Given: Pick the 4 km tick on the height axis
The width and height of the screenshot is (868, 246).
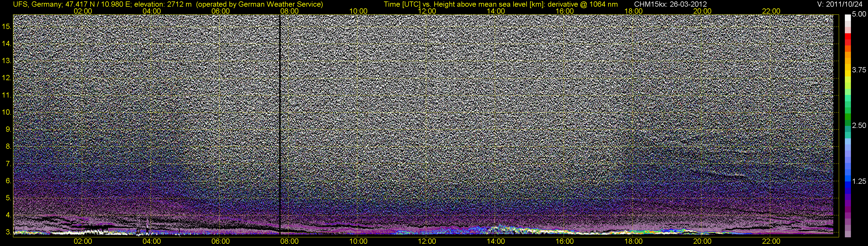Looking at the screenshot, I should pyautogui.click(x=9, y=215).
